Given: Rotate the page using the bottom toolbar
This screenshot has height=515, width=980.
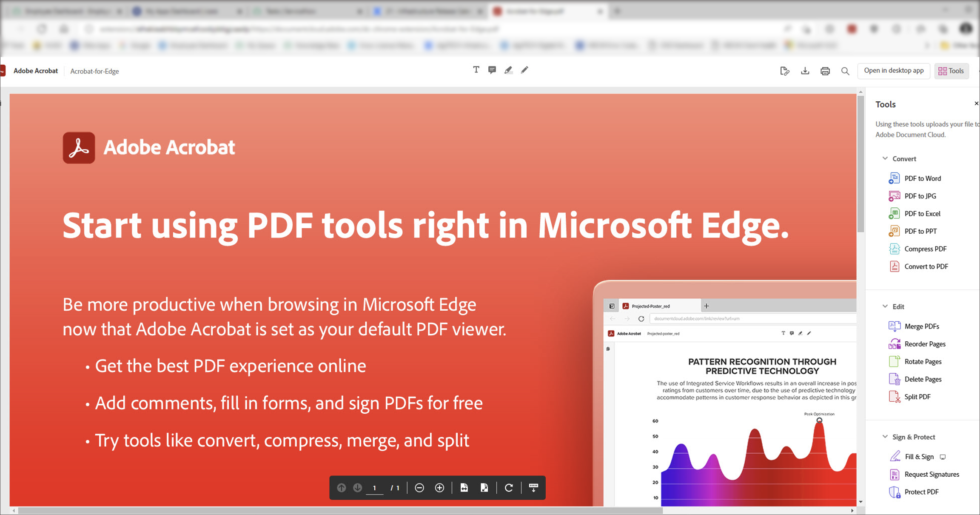Looking at the screenshot, I should [x=509, y=488].
